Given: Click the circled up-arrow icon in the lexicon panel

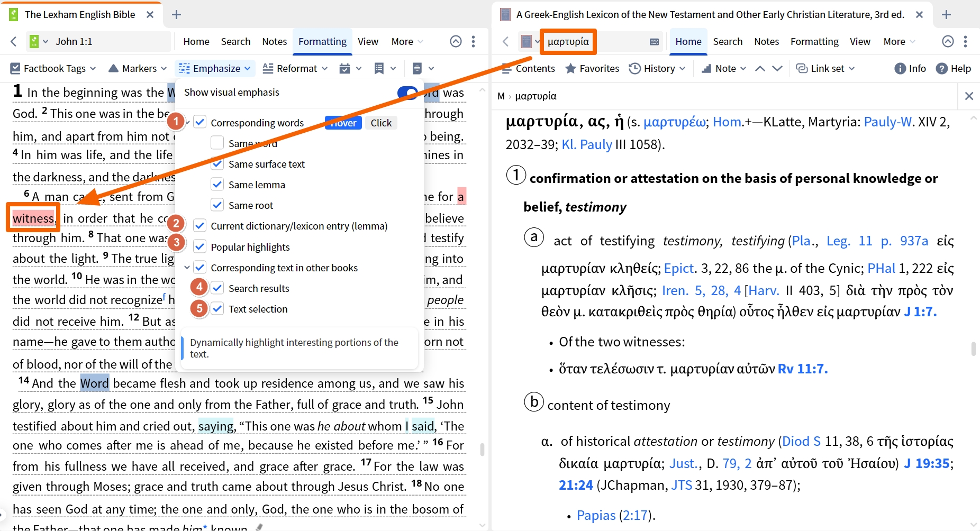Looking at the screenshot, I should [x=948, y=41].
